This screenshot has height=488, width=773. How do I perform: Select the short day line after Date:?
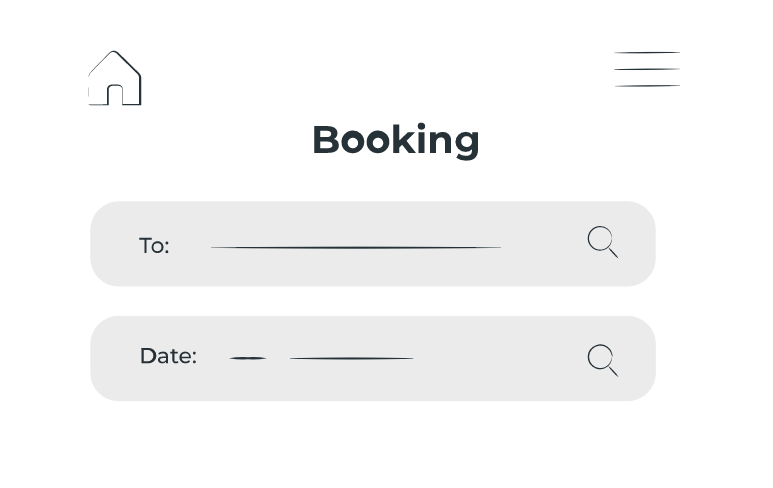pyautogui.click(x=248, y=358)
